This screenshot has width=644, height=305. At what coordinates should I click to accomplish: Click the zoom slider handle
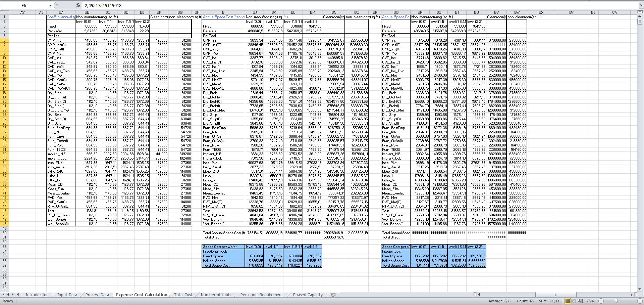click(616, 301)
